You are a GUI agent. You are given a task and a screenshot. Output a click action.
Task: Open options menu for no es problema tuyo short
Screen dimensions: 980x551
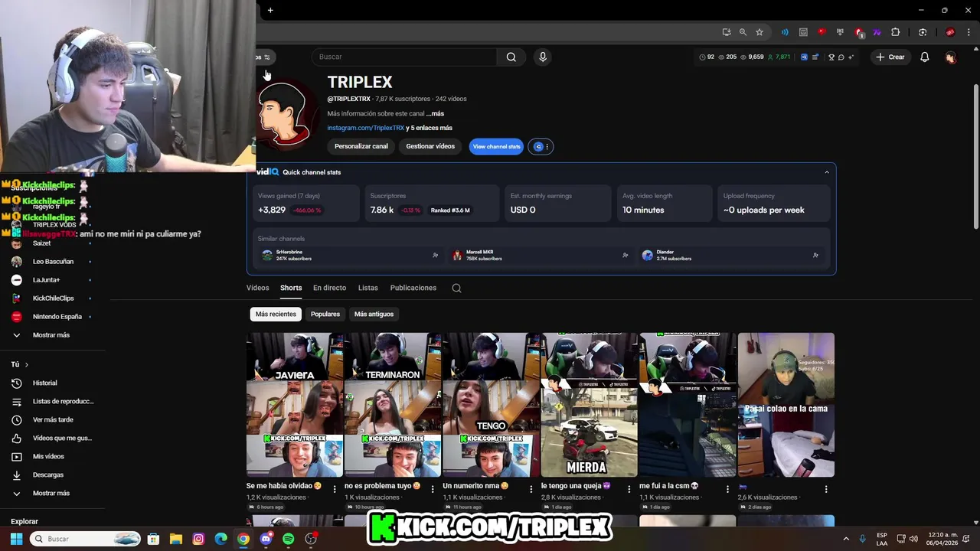[x=433, y=489]
